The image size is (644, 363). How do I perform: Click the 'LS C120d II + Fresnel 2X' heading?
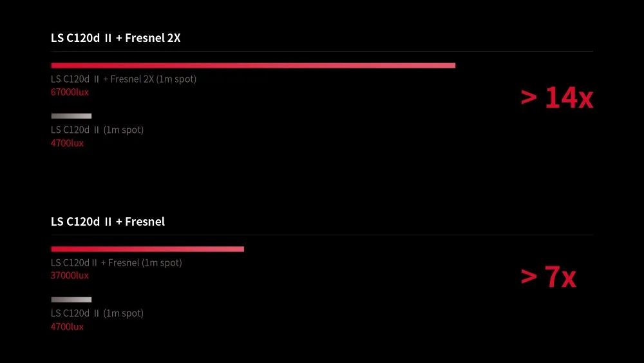(x=115, y=38)
